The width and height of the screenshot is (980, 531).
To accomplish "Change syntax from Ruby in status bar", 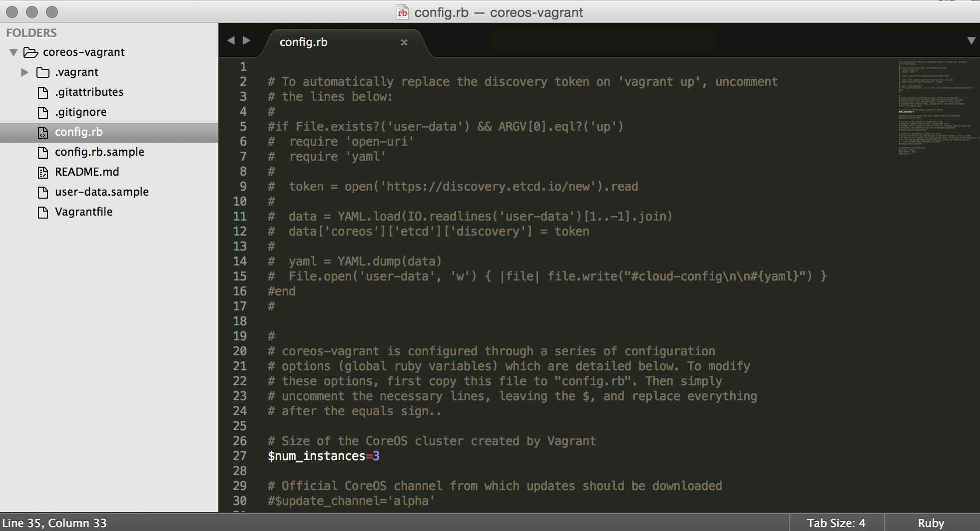I will [x=931, y=523].
